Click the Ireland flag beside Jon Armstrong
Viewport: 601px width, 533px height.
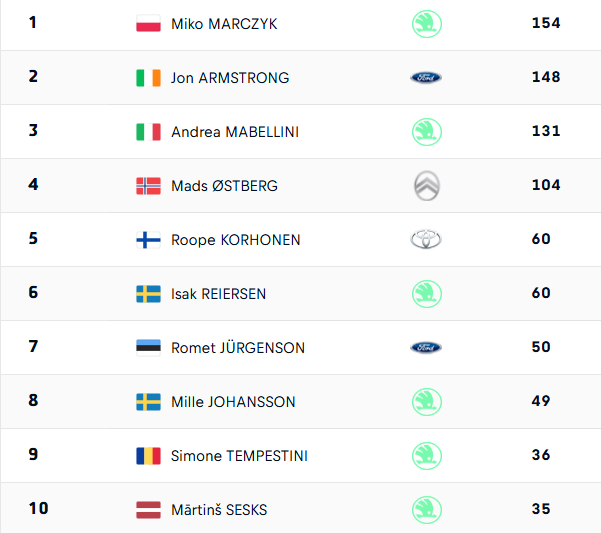(x=148, y=78)
